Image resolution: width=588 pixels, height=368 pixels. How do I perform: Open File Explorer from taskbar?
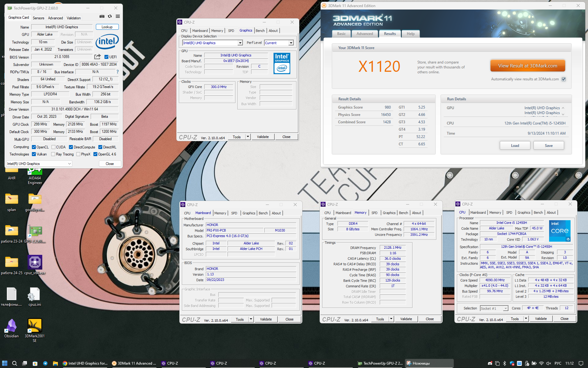coord(55,363)
